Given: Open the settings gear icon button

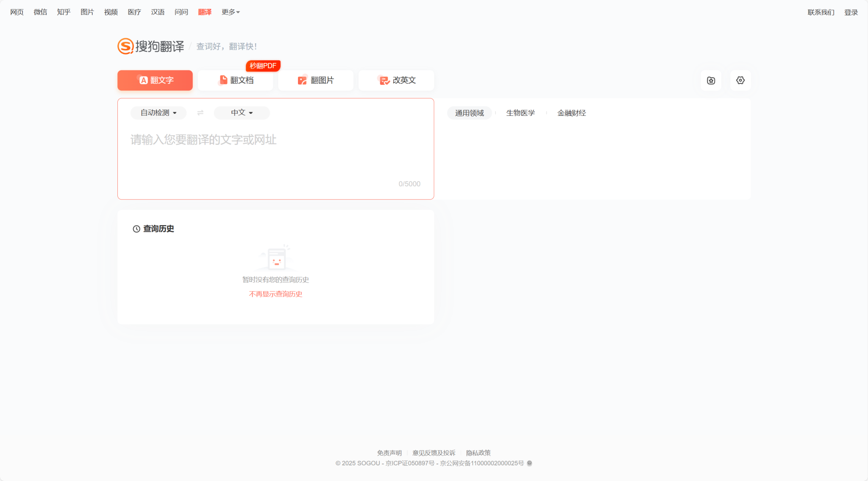Looking at the screenshot, I should click(x=740, y=80).
